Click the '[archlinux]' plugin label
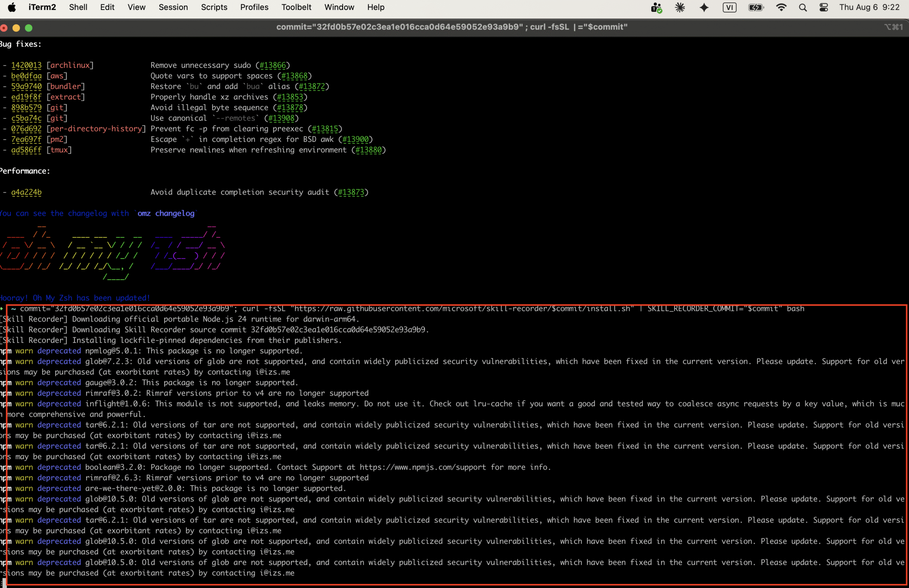The width and height of the screenshot is (909, 588). (70, 65)
